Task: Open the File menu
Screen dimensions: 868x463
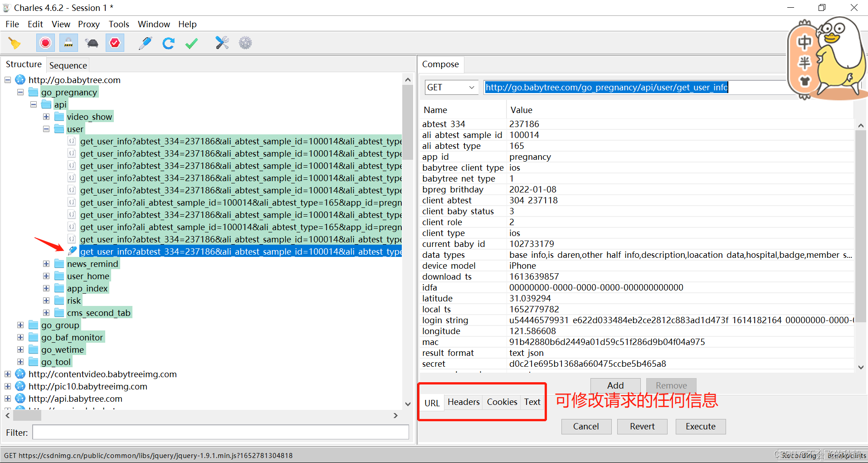Action: (x=12, y=24)
